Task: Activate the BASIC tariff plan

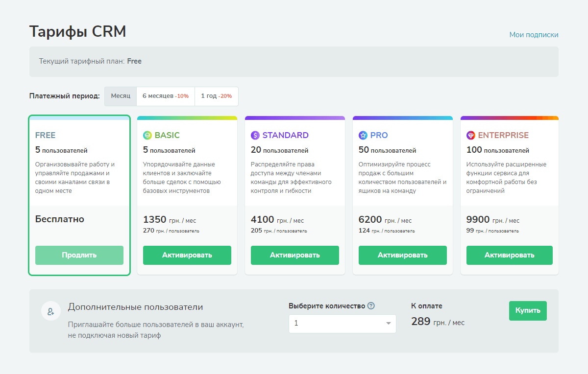Action: point(187,255)
